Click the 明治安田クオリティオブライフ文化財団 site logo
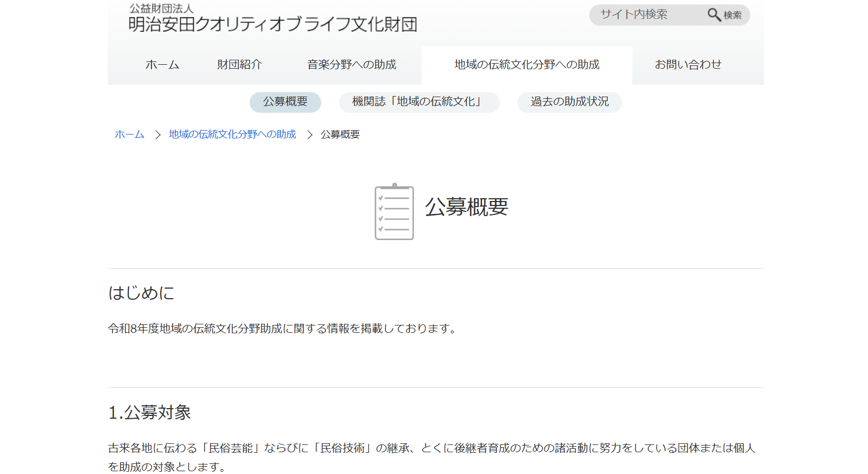This screenshot has width=868, height=474. [x=273, y=18]
